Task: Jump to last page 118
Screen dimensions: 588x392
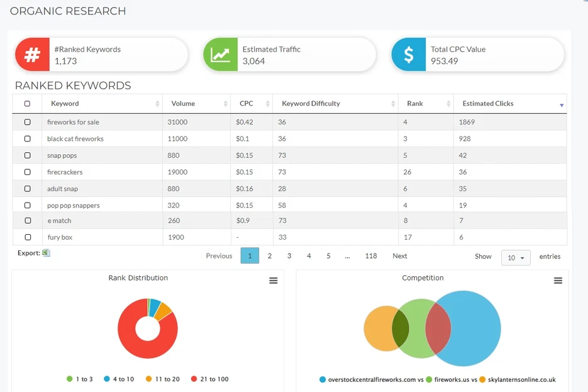Action: click(371, 256)
